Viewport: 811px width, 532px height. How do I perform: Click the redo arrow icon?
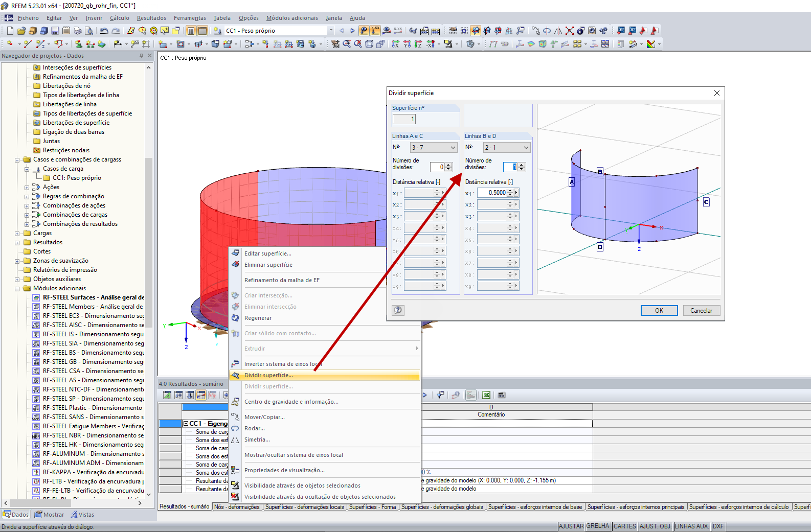coord(116,31)
